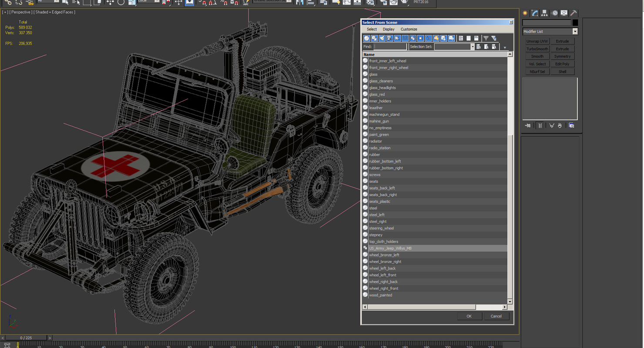The image size is (644, 348).
Task: Click Make Unique icon under modifier stack
Action: 551,126
